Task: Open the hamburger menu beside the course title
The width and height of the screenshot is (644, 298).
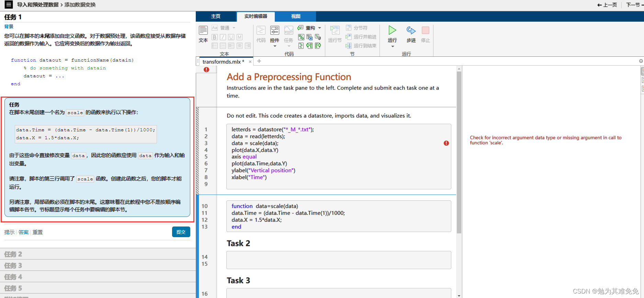Action: coord(9,4)
